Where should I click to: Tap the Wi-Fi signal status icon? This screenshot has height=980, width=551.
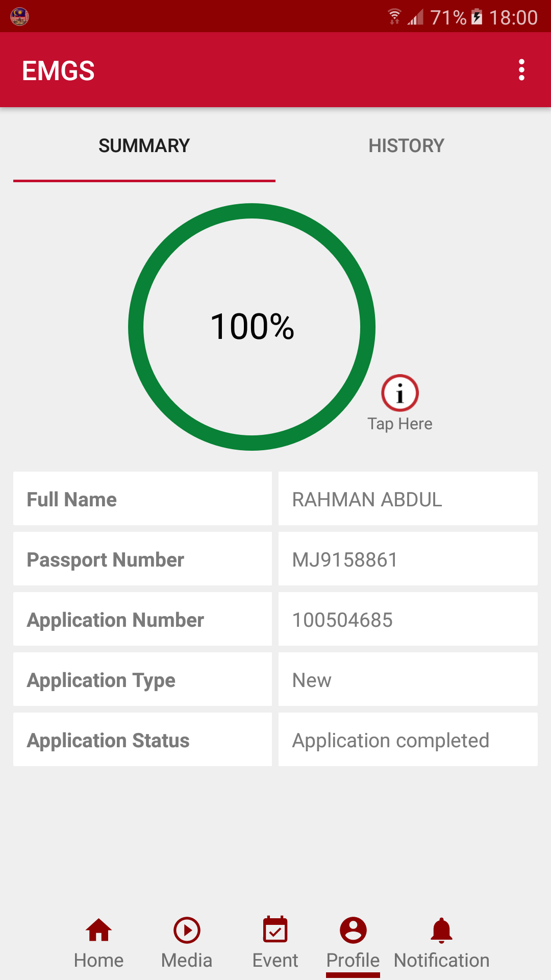tap(394, 17)
